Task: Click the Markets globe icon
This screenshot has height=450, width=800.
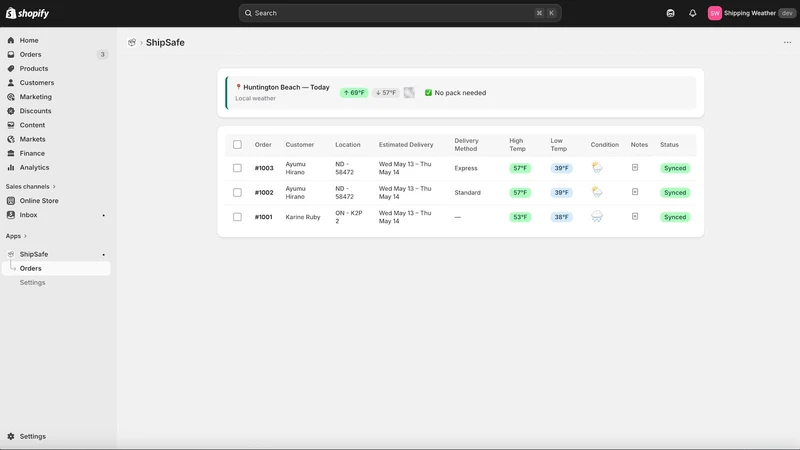Action: click(x=11, y=139)
